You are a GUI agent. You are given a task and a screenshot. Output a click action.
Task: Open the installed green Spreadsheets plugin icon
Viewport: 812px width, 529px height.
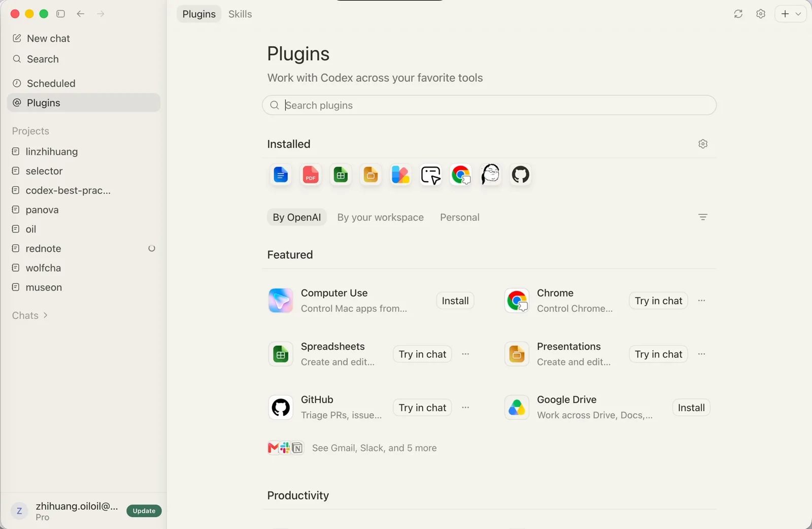pyautogui.click(x=341, y=175)
